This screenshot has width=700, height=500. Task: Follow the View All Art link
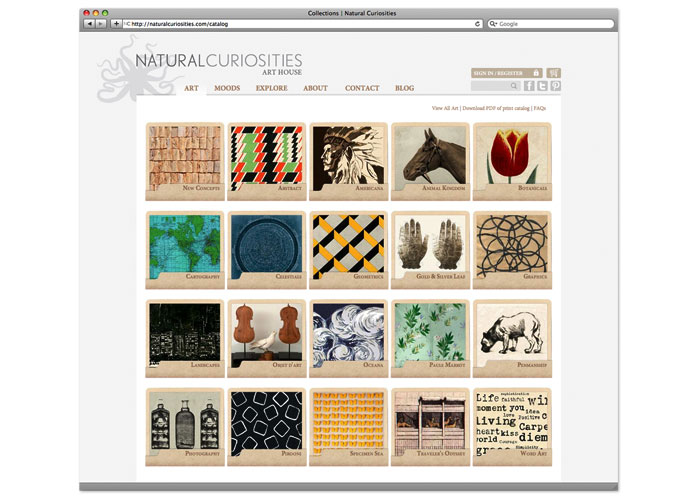point(445,108)
